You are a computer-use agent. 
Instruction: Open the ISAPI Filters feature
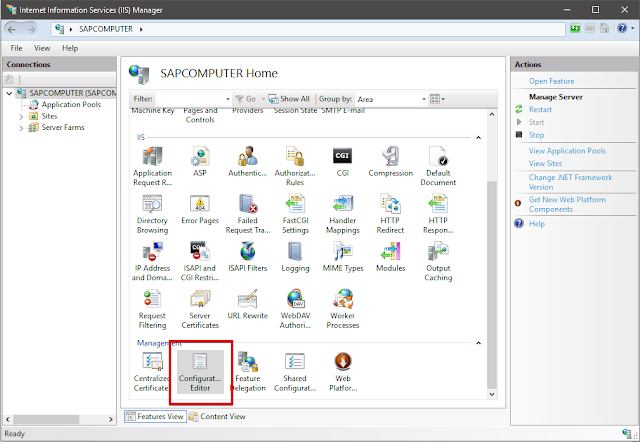(247, 257)
